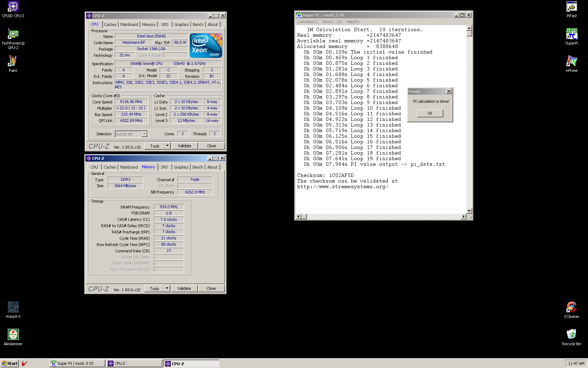Screen dimensions: 588x368
Task: Click the 11:47 AM system clock
Action: coord(576,363)
